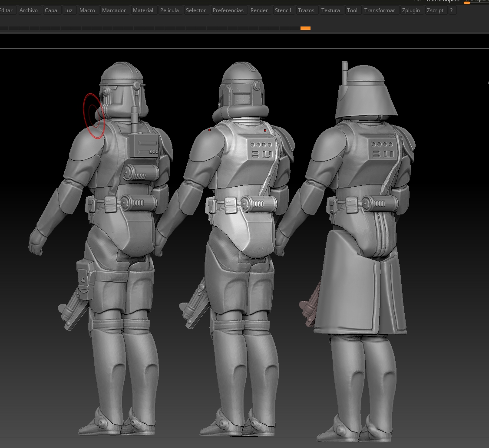The image size is (489, 448).
Task: Open the Marcador menu
Action: (114, 10)
